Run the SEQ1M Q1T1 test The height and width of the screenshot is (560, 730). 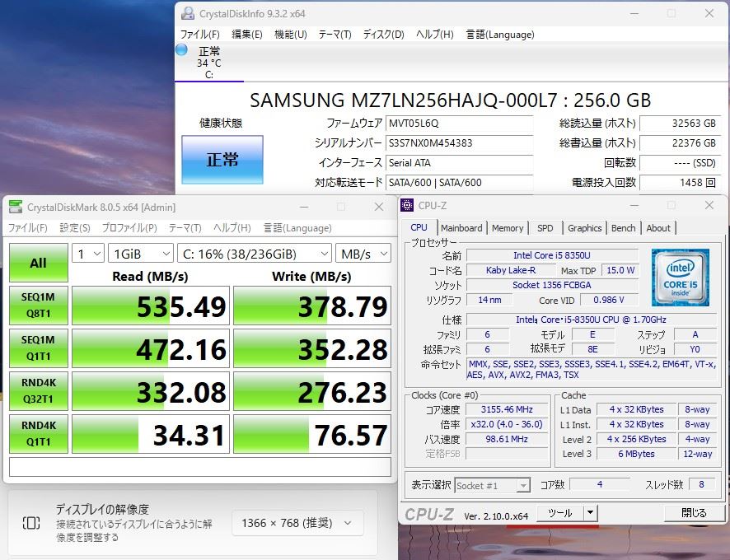tap(39, 348)
